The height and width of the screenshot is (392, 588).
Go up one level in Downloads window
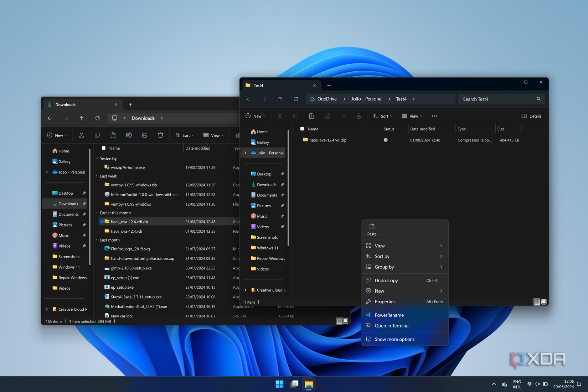pos(82,118)
